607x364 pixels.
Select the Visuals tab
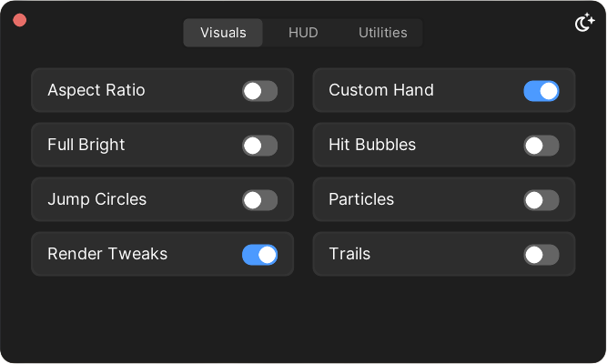223,33
